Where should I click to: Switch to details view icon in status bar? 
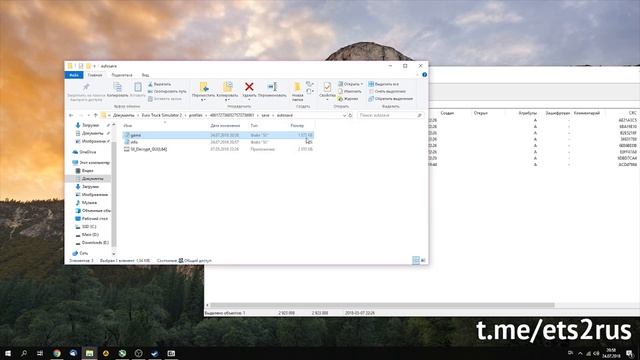[416, 260]
